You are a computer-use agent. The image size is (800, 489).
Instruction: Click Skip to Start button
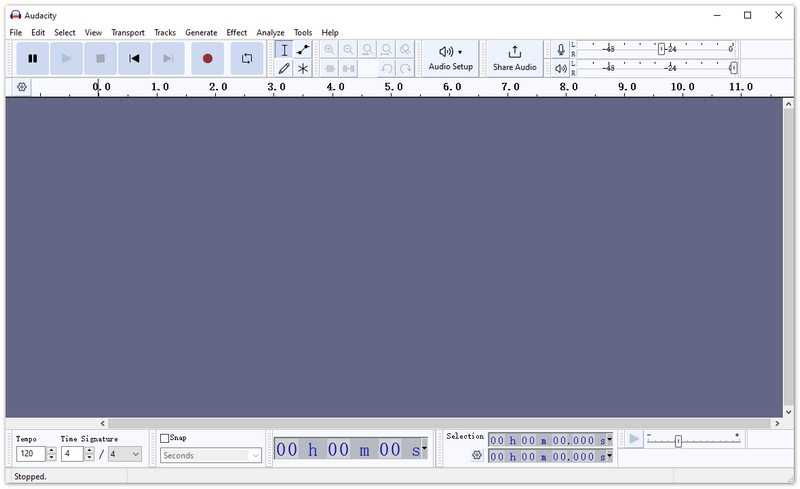point(134,58)
